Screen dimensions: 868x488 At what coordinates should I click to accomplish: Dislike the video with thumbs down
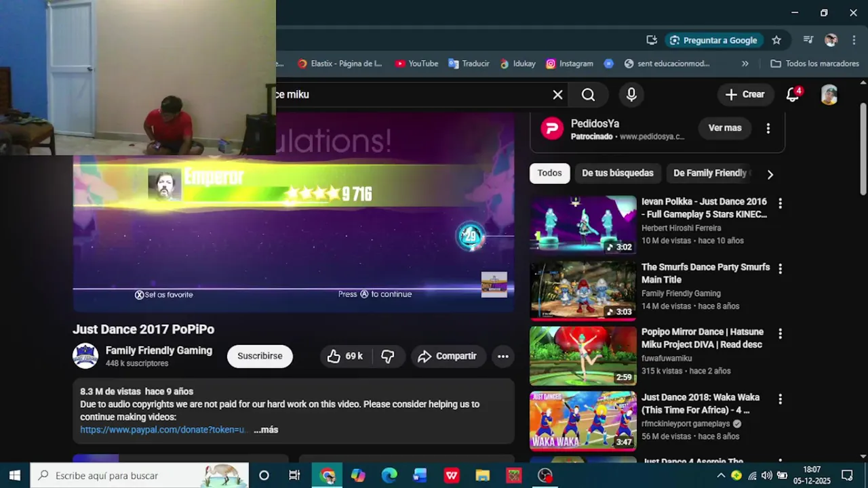[x=388, y=357]
